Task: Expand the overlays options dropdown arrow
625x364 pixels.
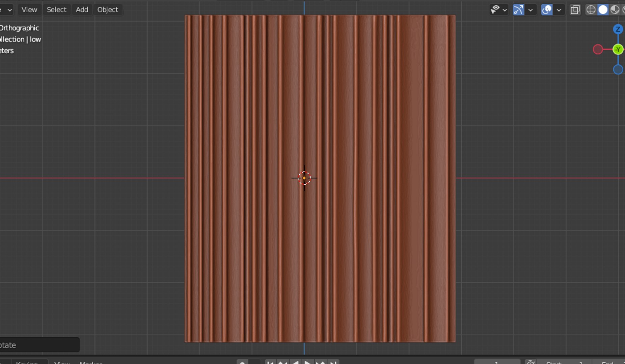Action: click(x=559, y=10)
